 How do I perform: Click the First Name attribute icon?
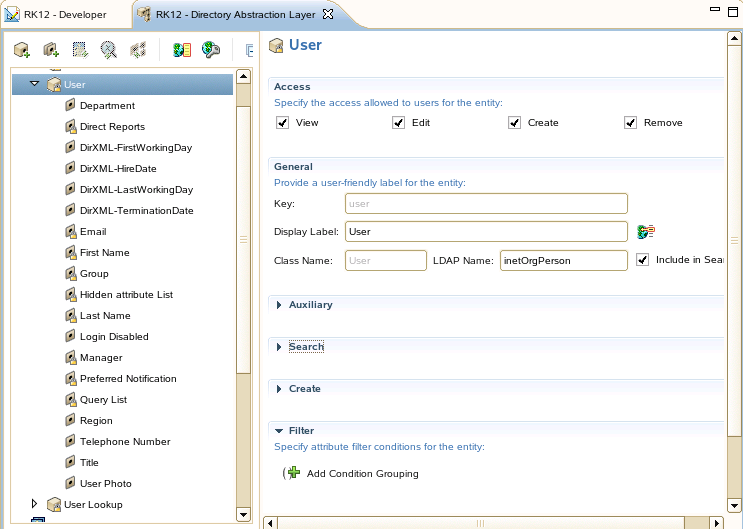(x=71, y=253)
